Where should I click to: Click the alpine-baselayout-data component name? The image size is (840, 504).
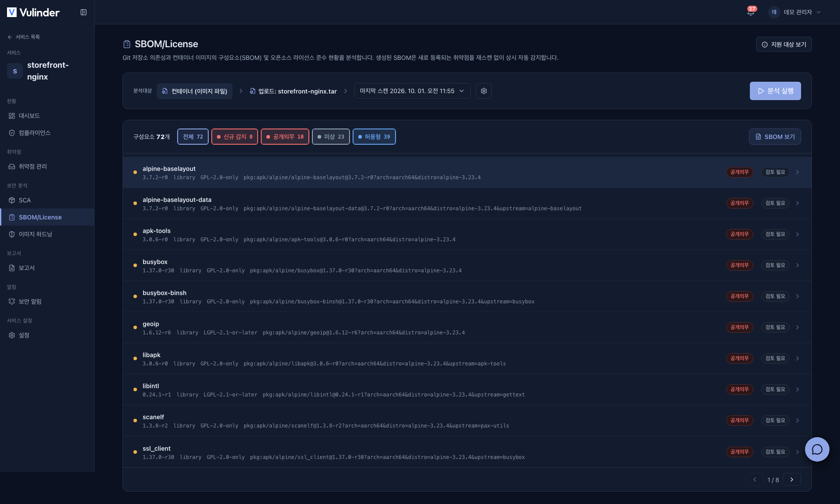[177, 200]
